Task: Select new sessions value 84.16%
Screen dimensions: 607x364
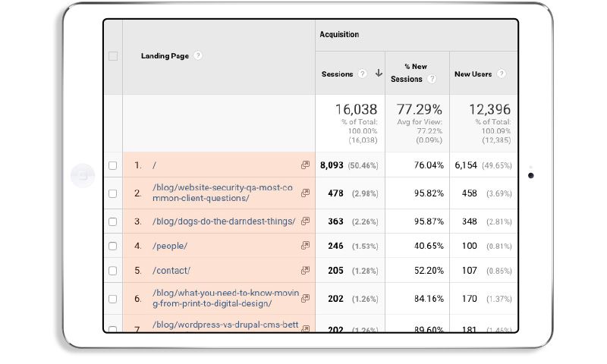Action: click(x=429, y=299)
